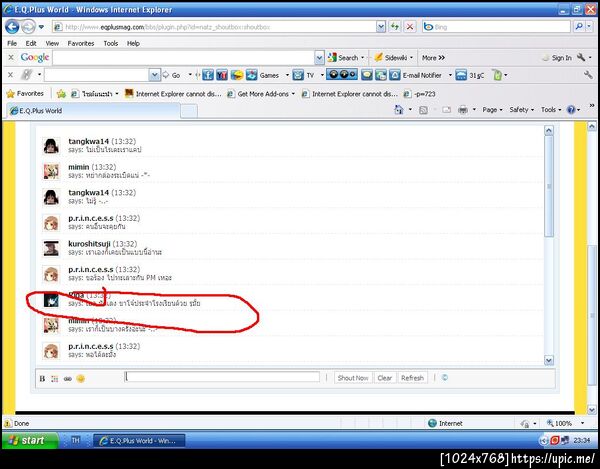
Task: Expand More on the Google toolbar
Action: (433, 58)
